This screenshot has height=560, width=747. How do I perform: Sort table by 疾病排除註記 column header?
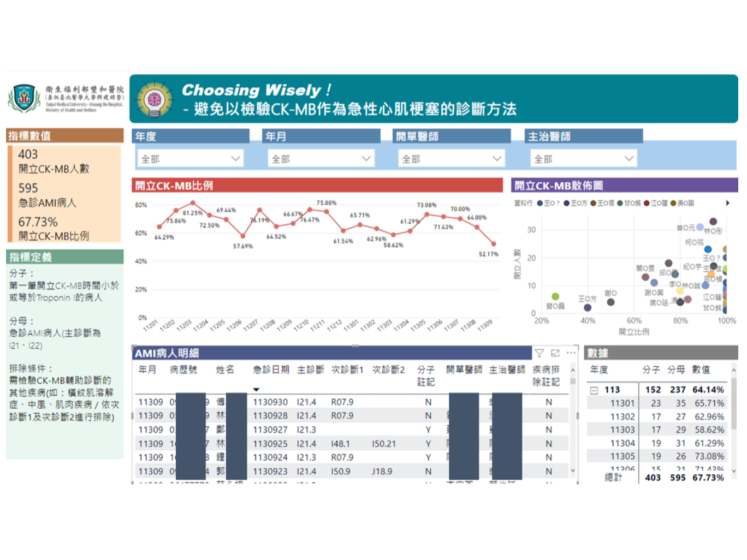click(547, 376)
